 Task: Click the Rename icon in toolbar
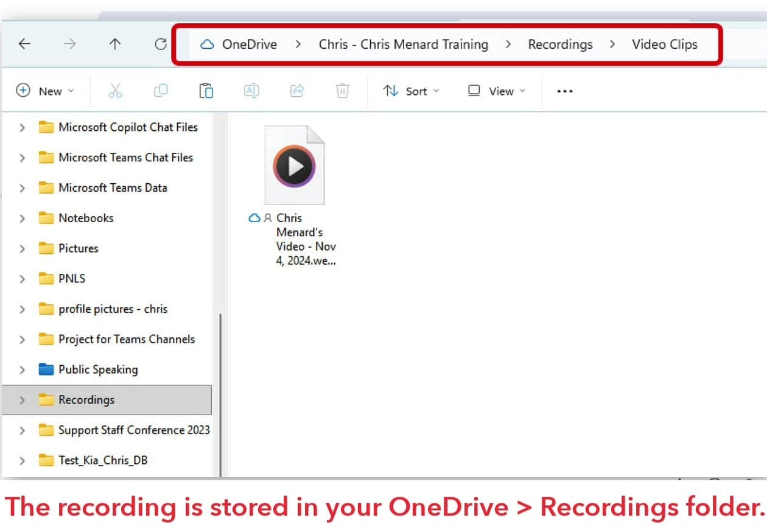(x=251, y=91)
